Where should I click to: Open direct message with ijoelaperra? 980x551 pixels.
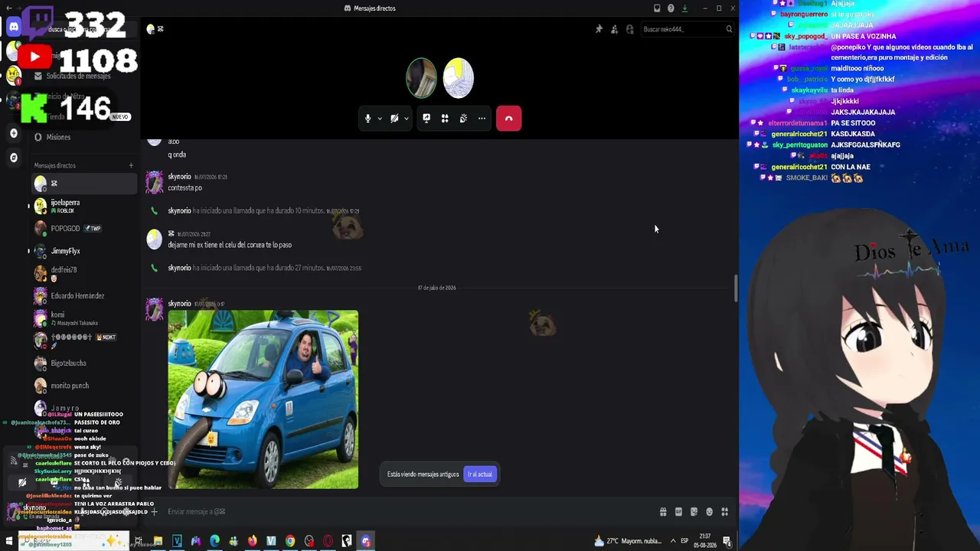(84, 206)
